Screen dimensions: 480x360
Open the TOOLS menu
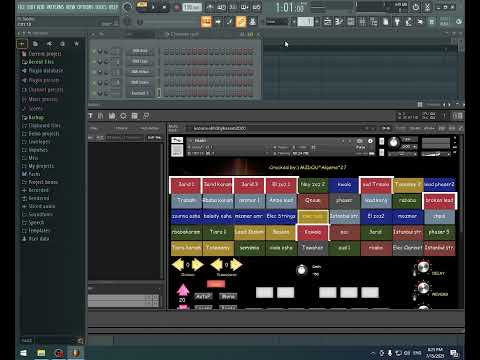pyautogui.click(x=101, y=7)
